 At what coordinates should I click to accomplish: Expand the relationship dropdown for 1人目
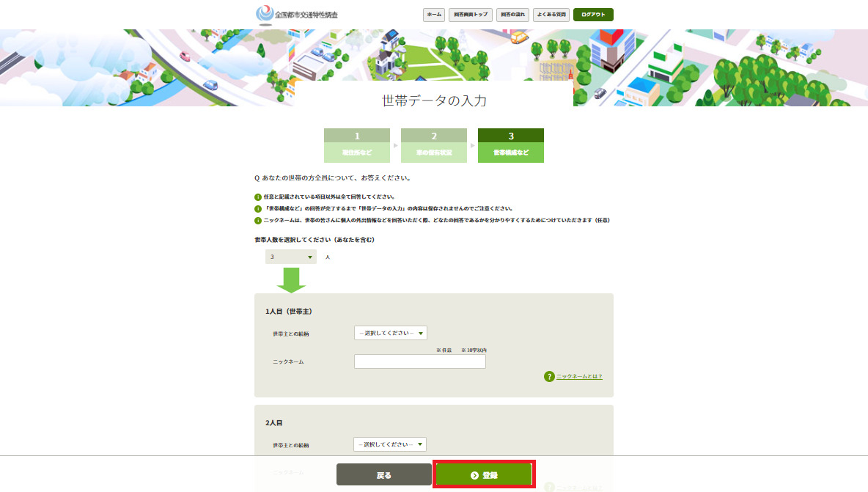click(390, 333)
